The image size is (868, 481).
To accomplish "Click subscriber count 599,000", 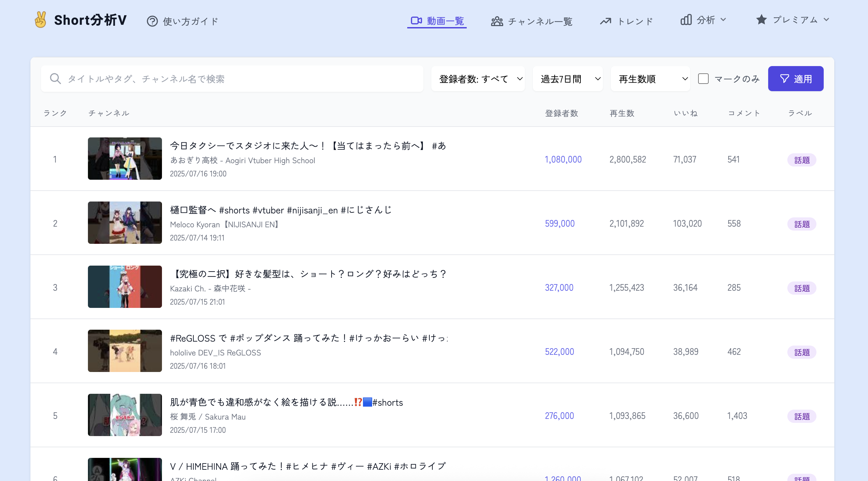I will pyautogui.click(x=560, y=223).
